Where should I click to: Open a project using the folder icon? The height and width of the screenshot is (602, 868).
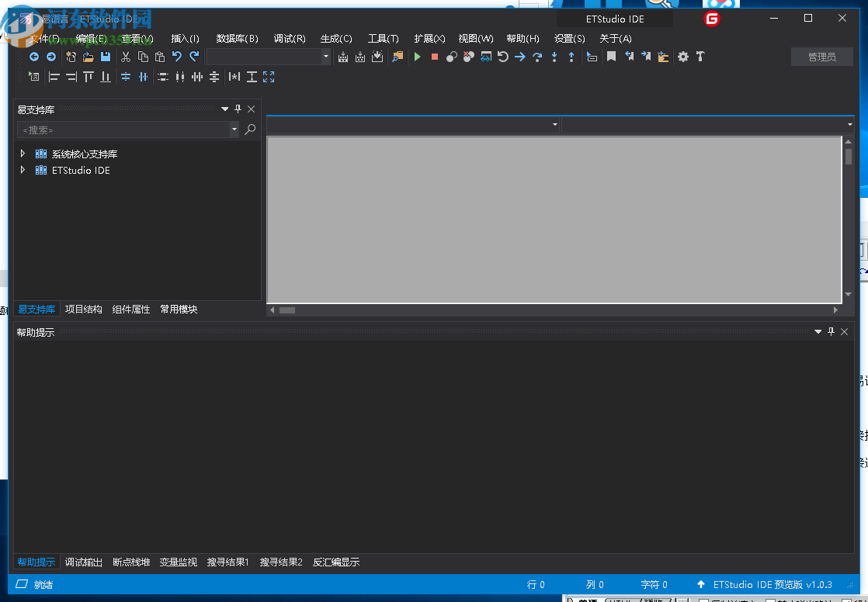pos(89,57)
